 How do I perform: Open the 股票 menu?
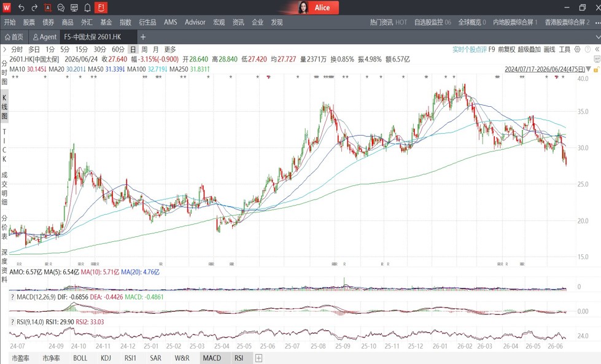click(29, 22)
